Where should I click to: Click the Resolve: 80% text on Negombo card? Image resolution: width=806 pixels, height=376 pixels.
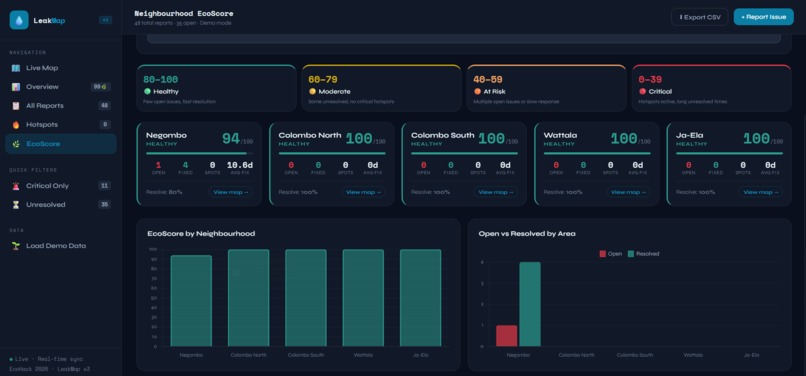[x=164, y=192]
